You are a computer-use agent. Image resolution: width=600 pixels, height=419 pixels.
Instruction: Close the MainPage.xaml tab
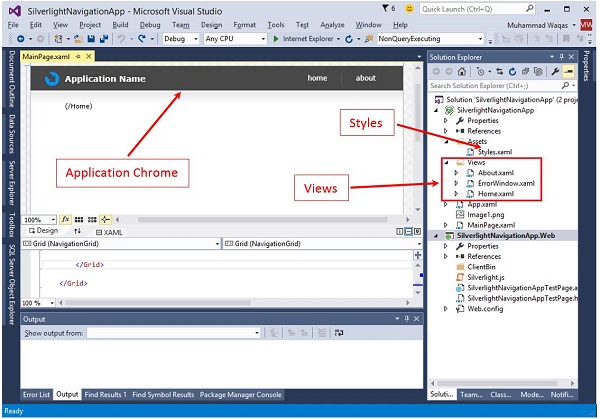click(88, 57)
